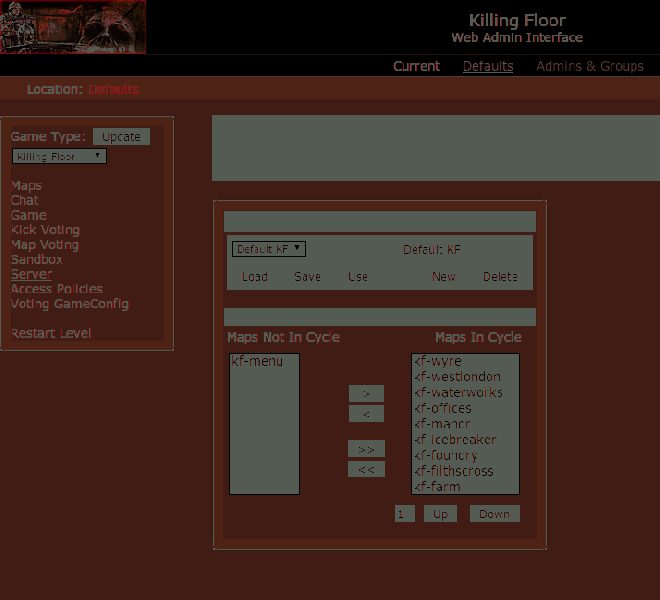Open the Chat sidebar link
Screen dimensions: 660x600
(24, 200)
